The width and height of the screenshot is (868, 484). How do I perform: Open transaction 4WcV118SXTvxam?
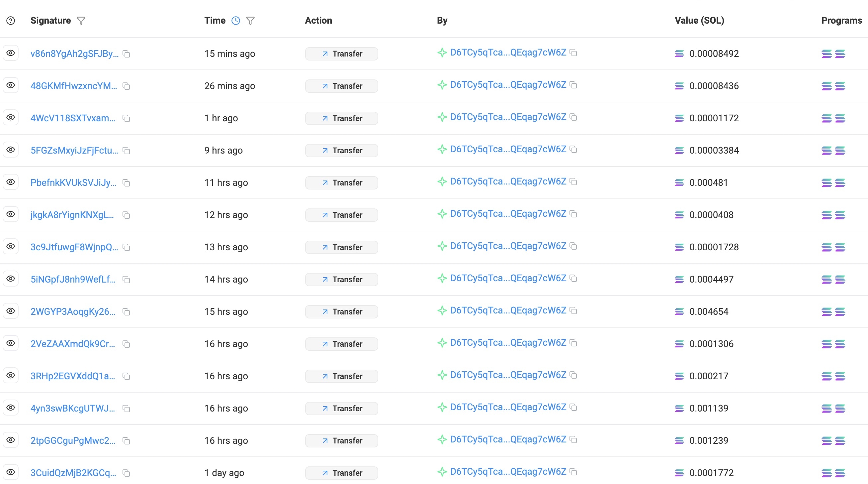point(73,118)
